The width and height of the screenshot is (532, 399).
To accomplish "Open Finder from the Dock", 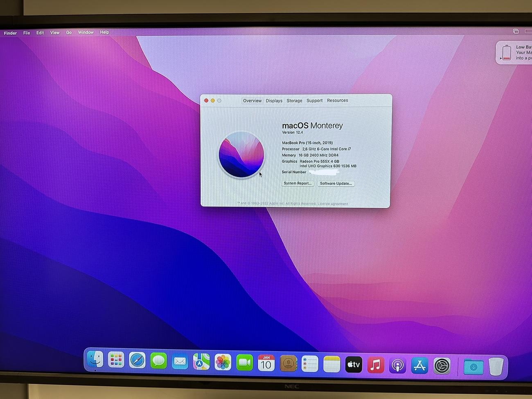I will (95, 360).
